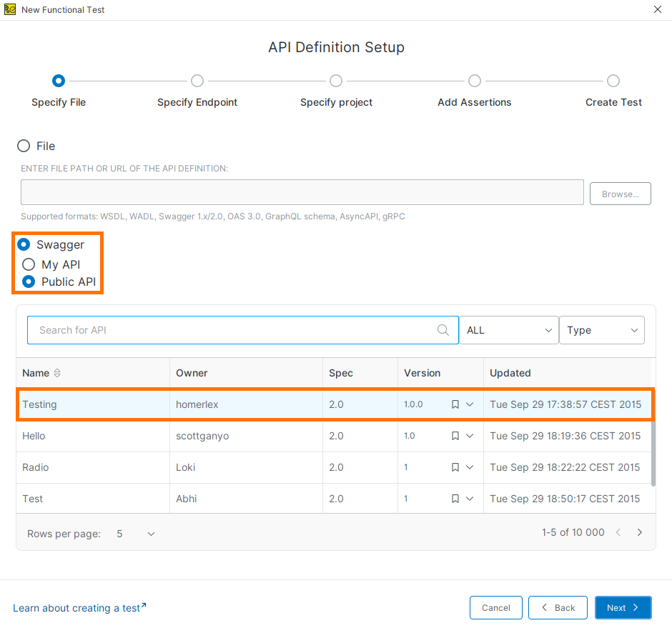
Task: Select the Testing API row name
Action: click(39, 404)
